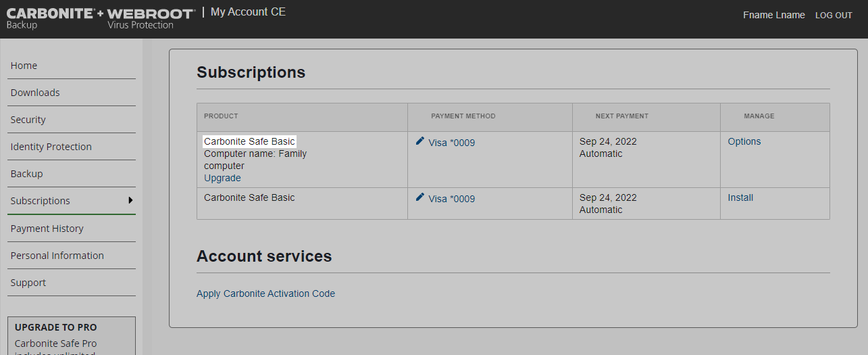The width and height of the screenshot is (868, 355).
Task: Click the LOG OUT link
Action: click(x=834, y=16)
